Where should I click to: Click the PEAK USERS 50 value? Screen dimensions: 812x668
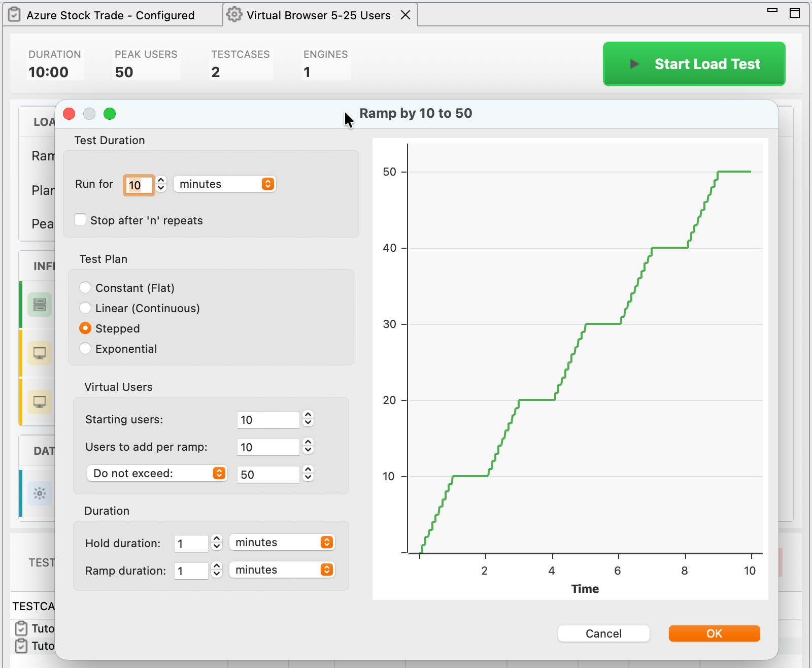124,72
